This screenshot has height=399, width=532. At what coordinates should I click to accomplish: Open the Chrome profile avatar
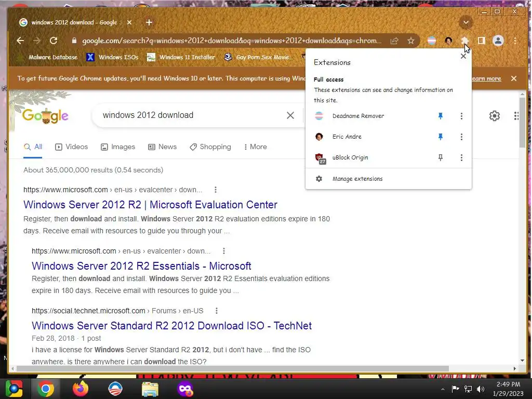click(x=498, y=41)
